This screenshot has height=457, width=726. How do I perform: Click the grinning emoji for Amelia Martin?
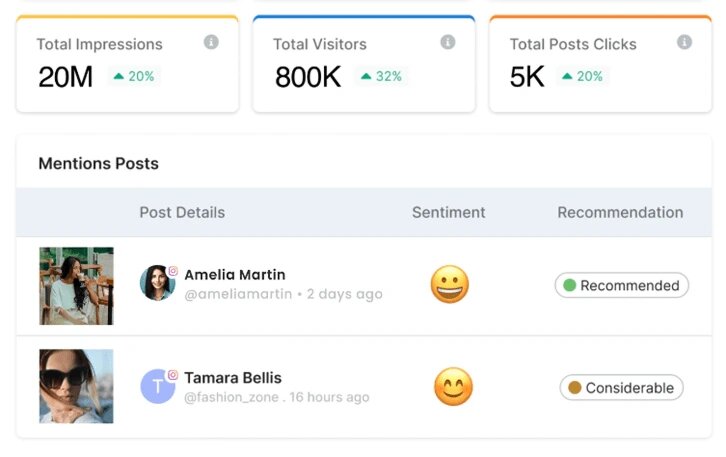coord(450,284)
